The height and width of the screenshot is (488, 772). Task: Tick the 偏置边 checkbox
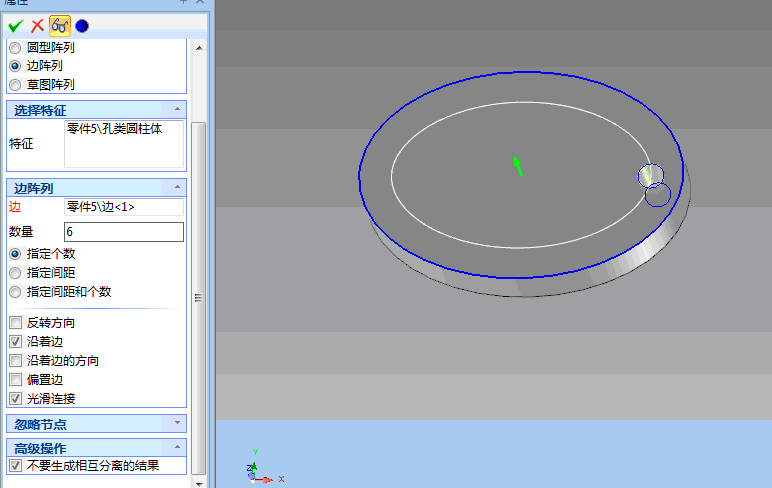pyautogui.click(x=15, y=380)
